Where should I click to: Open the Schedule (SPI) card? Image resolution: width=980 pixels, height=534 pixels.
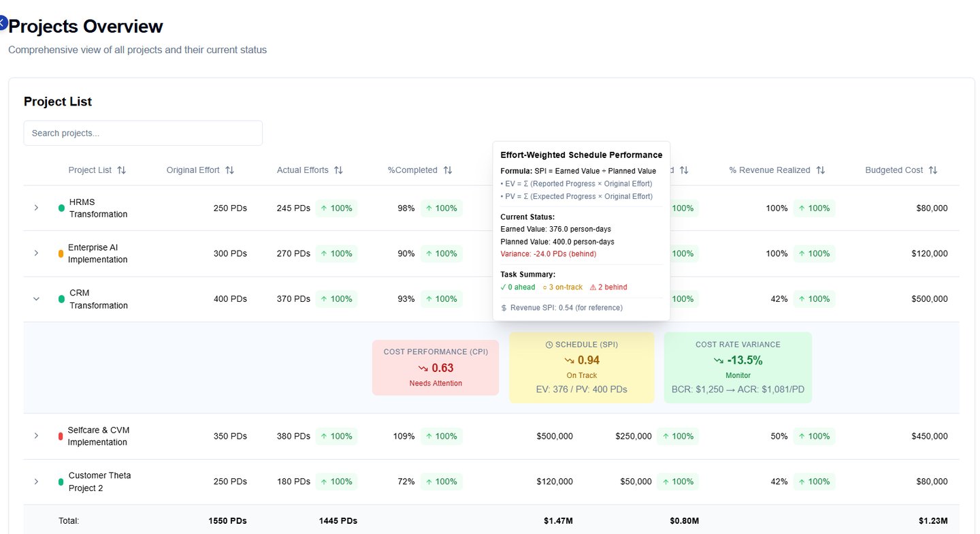581,368
